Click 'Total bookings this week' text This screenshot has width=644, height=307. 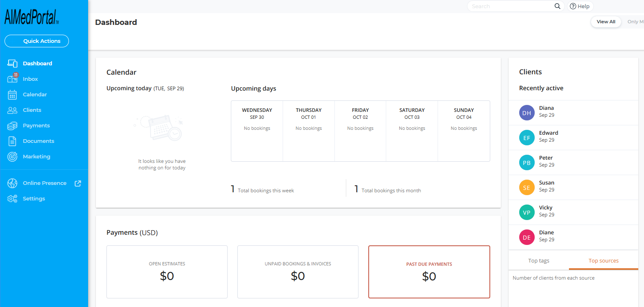click(x=266, y=191)
